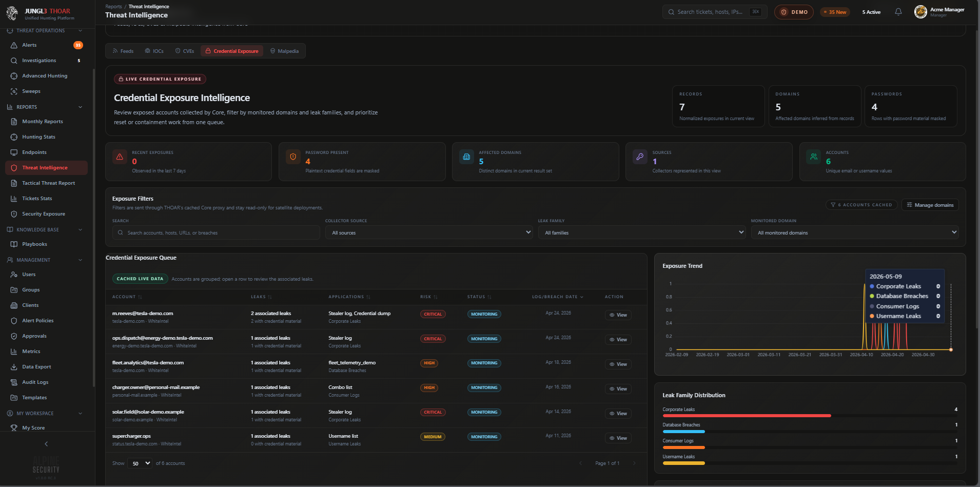980x487 pixels.
Task: Sort the queue by RISK column
Action: (429, 297)
